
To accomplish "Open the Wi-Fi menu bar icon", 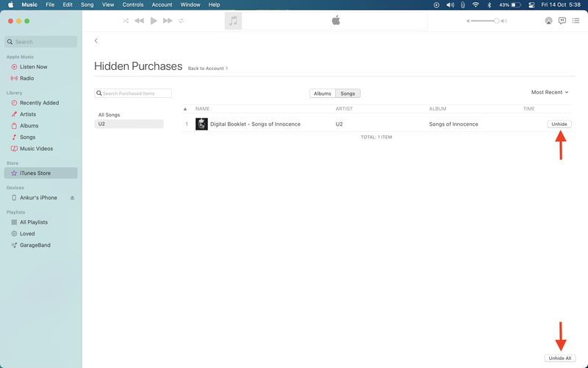I will tap(476, 5).
